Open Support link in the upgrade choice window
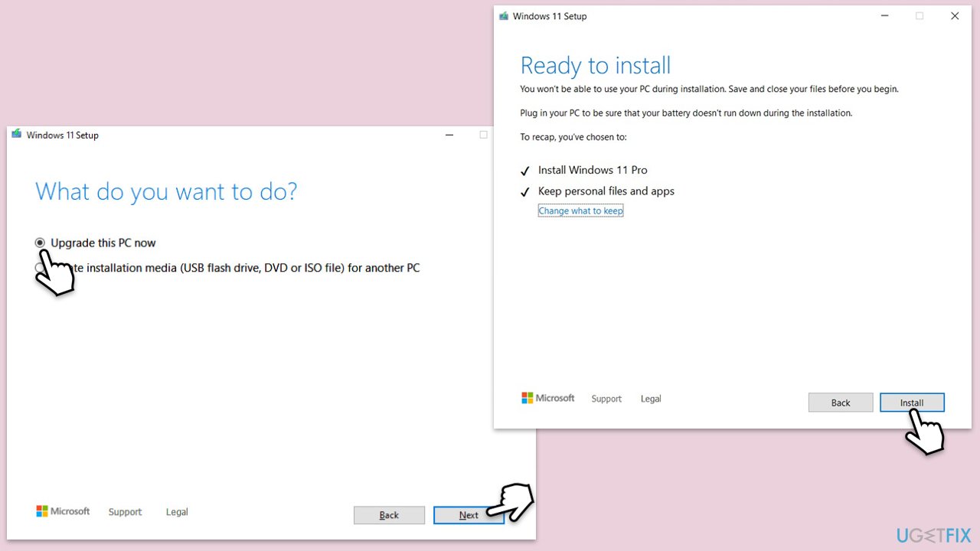The height and width of the screenshot is (551, 980). tap(125, 512)
